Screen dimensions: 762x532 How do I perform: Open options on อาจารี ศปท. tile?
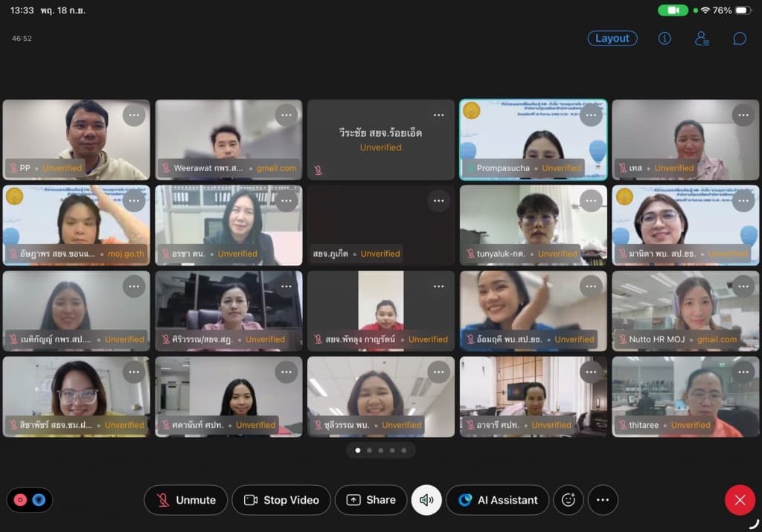pyautogui.click(x=591, y=372)
